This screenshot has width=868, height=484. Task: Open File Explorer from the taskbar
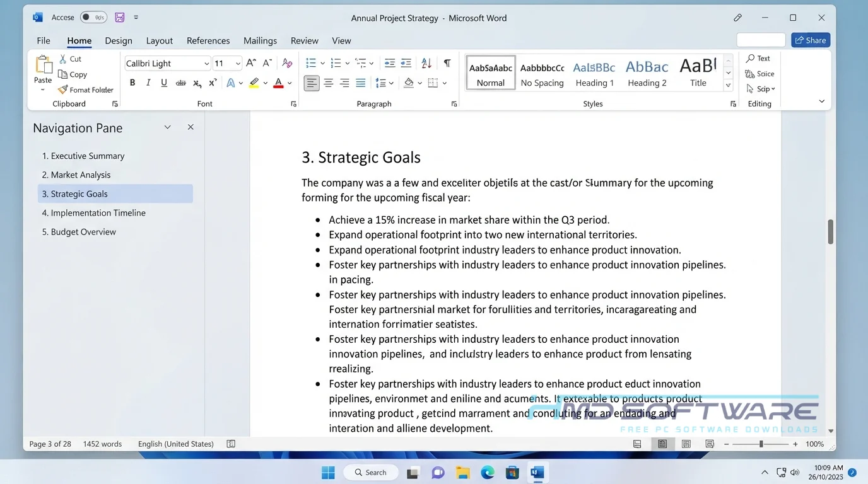point(463,472)
